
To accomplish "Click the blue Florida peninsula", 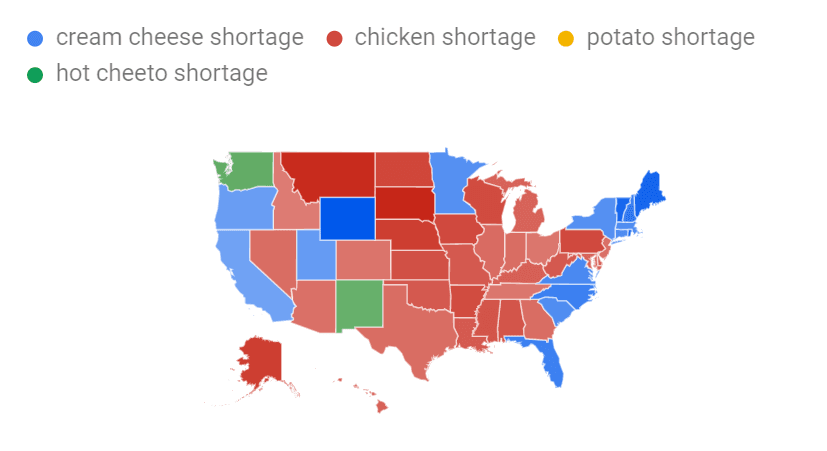I will 551,359.
